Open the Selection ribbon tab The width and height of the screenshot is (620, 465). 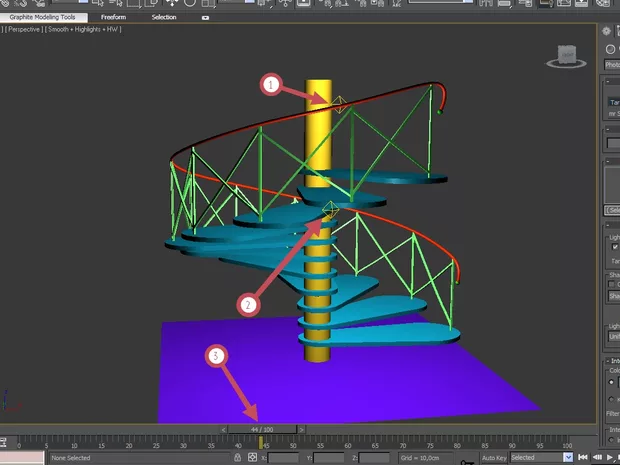point(163,17)
